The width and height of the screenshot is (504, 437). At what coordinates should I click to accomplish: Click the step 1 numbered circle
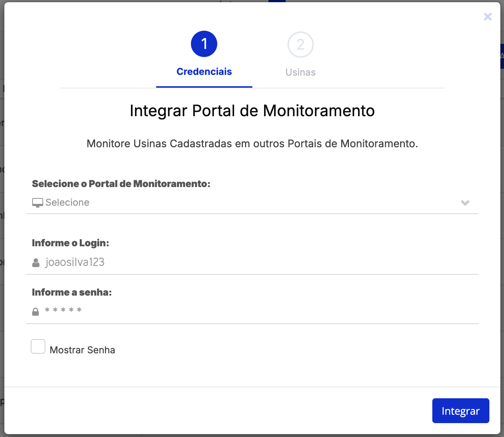(204, 43)
